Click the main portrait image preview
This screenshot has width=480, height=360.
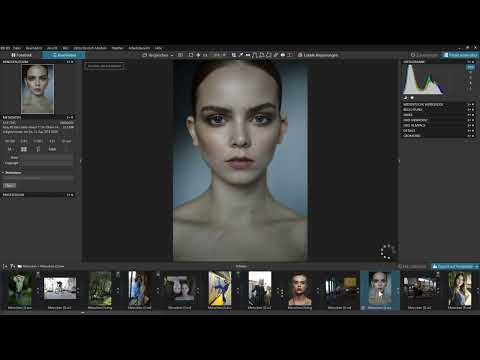click(240, 161)
